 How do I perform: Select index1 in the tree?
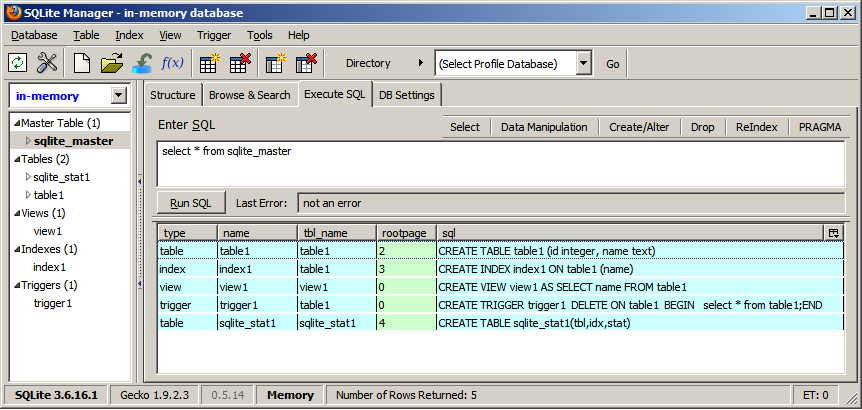[49, 268]
